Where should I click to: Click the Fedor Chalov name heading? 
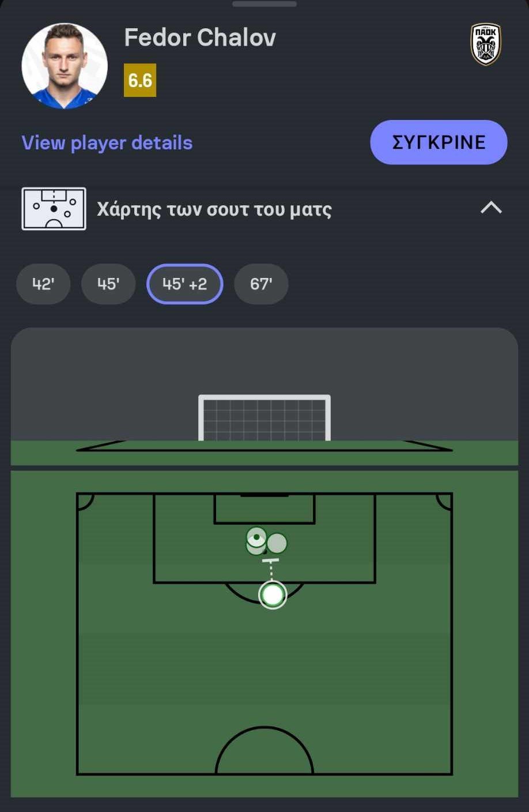point(200,38)
